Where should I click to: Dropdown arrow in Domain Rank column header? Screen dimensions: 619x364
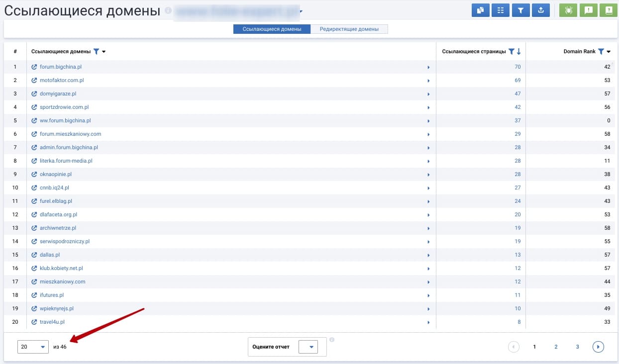pos(609,52)
